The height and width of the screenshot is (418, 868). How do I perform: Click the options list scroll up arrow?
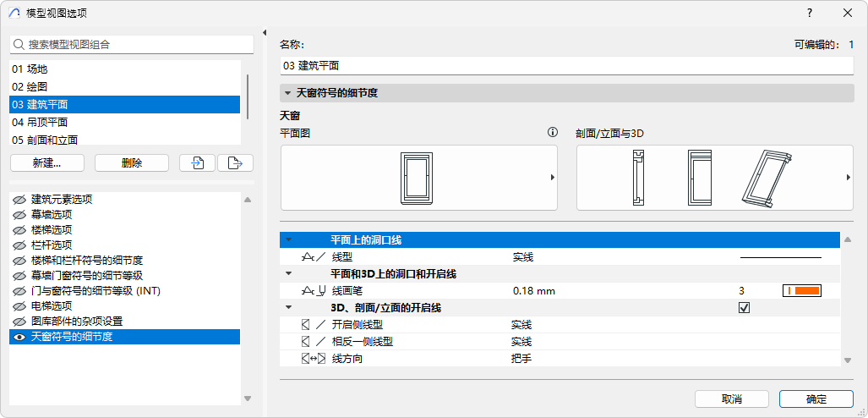coord(248,200)
